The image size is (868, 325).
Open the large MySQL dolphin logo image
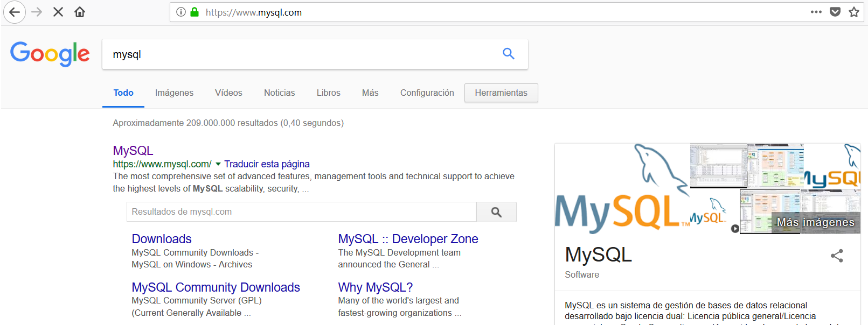pyautogui.click(x=622, y=189)
